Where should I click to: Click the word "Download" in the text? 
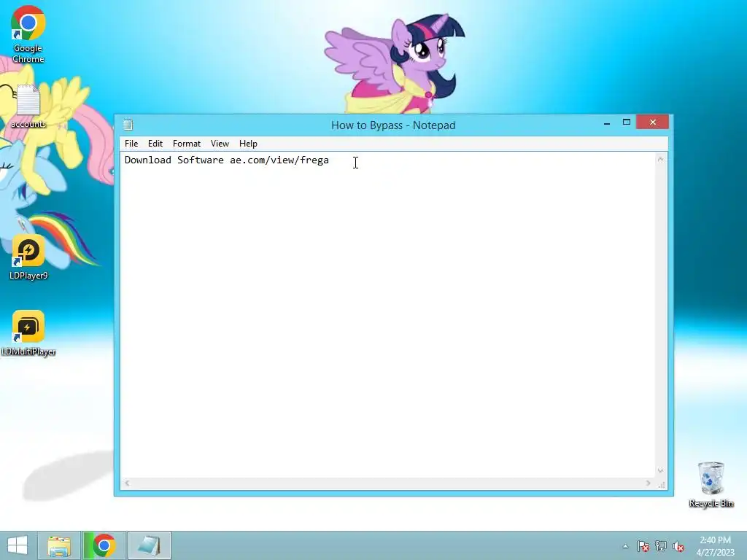pyautogui.click(x=147, y=160)
